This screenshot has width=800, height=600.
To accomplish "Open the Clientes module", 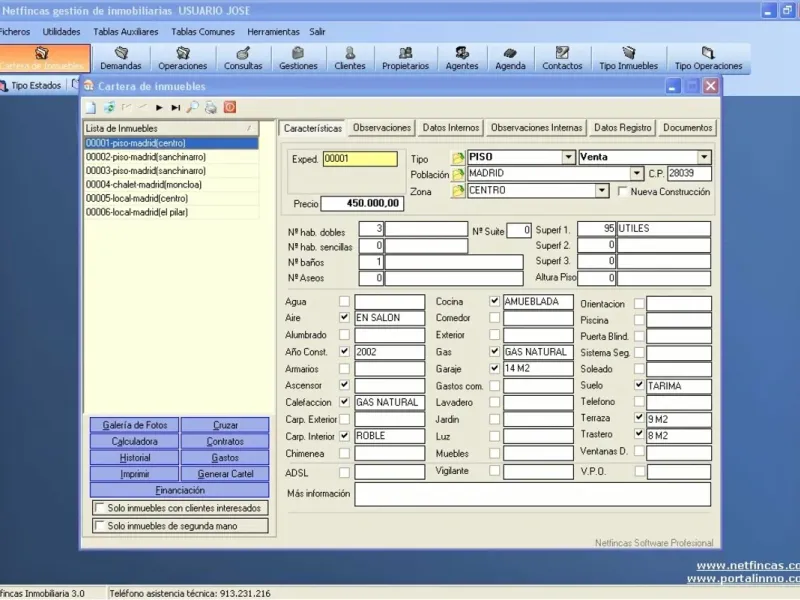I will 349,58.
